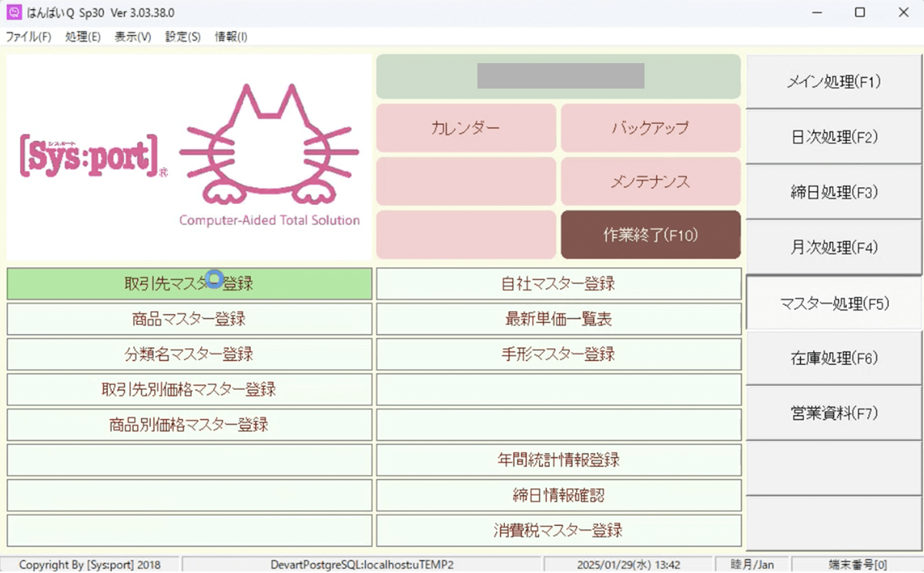
Task: Select 日次処理(F2) tab
Action: (834, 137)
